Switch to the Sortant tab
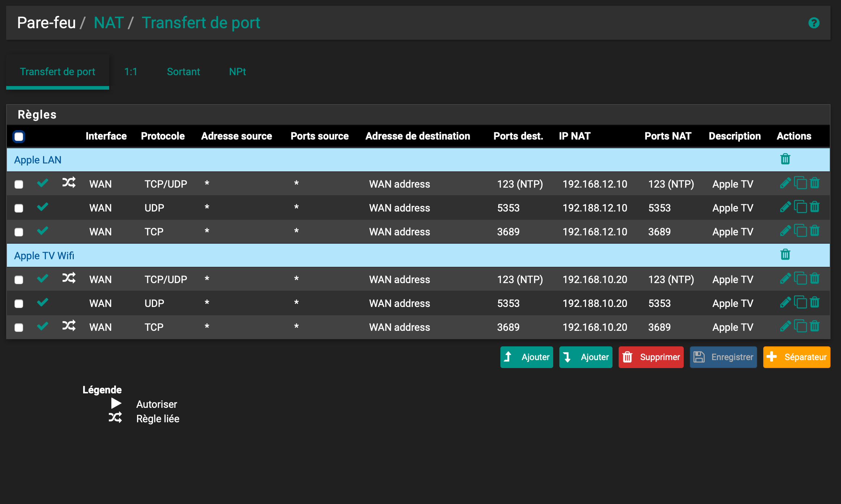Viewport: 841px width, 504px height. pos(183,72)
